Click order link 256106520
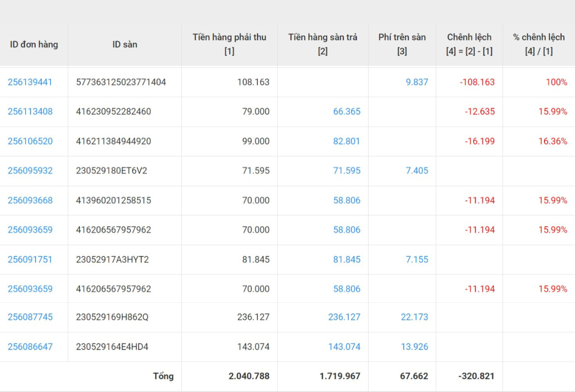Screen dimensions: 575x392 [x=30, y=141]
